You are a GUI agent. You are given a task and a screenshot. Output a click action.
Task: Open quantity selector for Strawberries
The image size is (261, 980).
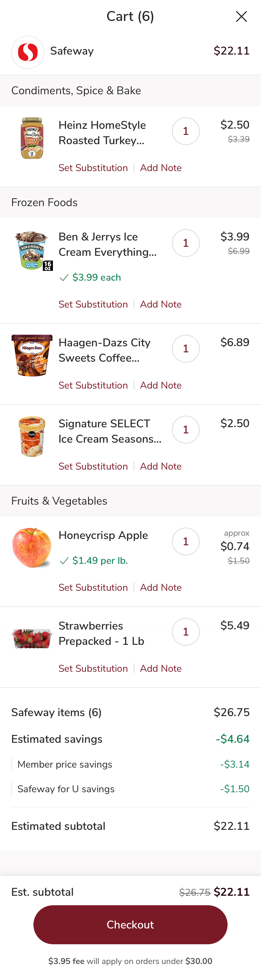tap(186, 632)
